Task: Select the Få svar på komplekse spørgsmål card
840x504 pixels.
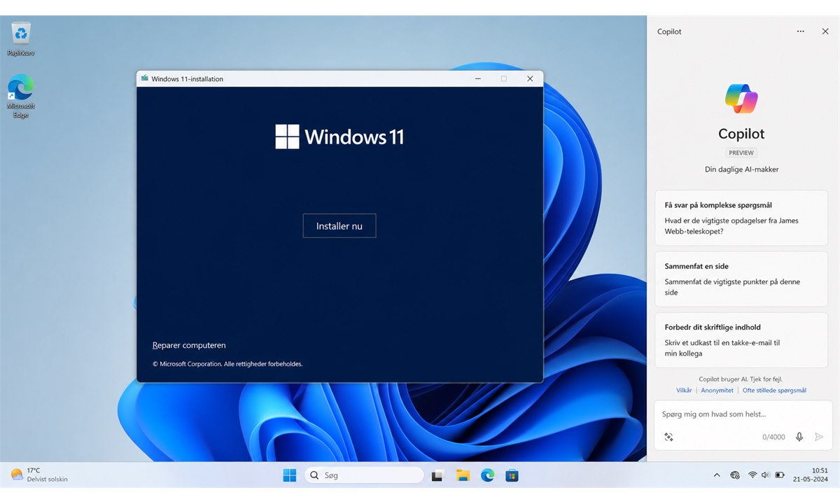Action: click(741, 218)
